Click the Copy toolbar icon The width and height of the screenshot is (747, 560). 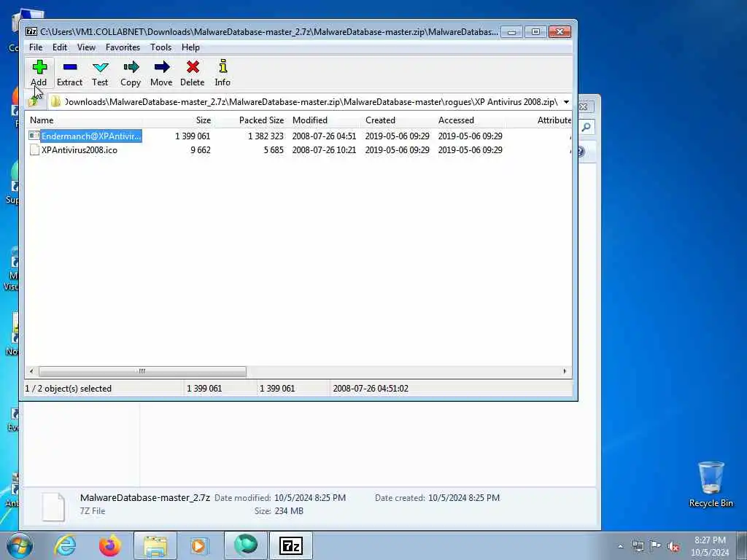tap(131, 67)
